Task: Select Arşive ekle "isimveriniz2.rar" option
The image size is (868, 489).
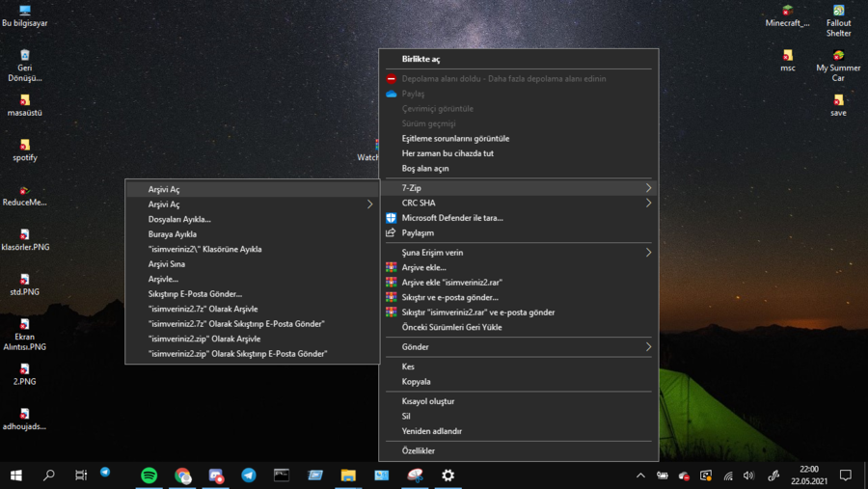Action: click(x=451, y=283)
